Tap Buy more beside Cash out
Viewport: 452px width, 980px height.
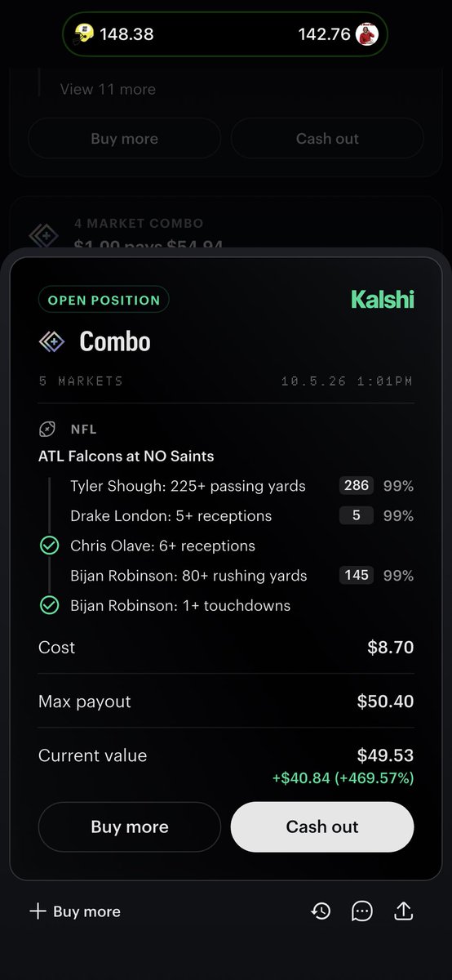pos(130,826)
